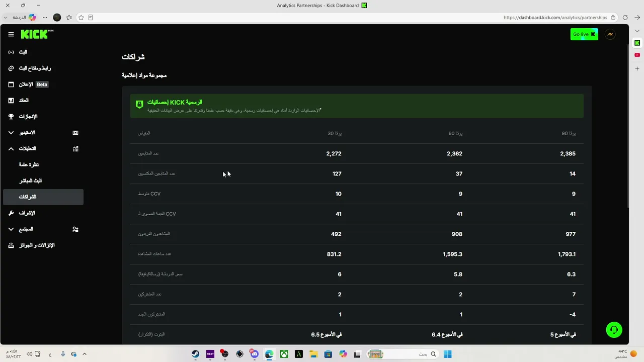
Task: Open the Steam taskbar icon
Action: 195,354
